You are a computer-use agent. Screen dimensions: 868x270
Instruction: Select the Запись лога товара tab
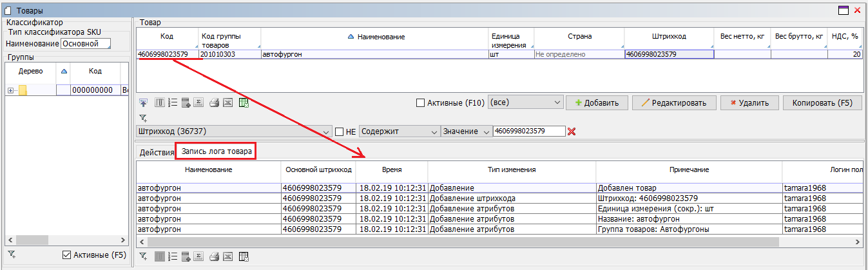(x=216, y=152)
